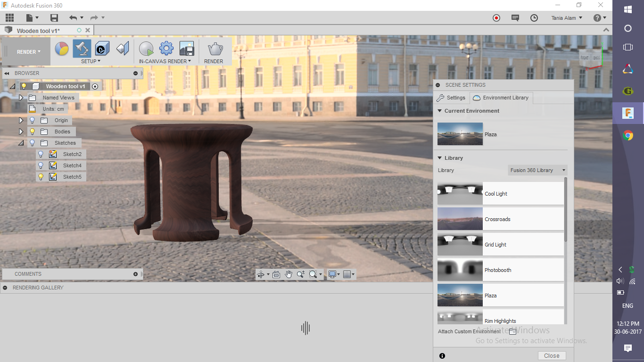Expand the Comments panel plus button

[135, 274]
